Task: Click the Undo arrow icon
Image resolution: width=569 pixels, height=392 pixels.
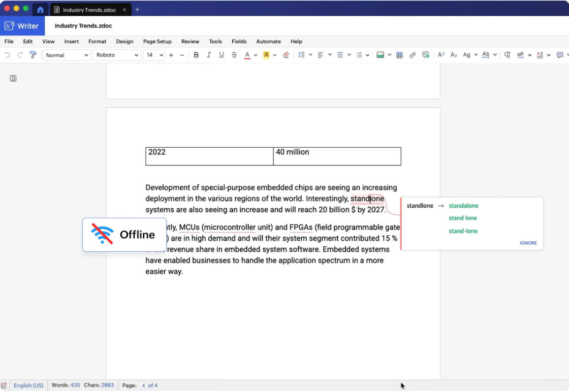Action: [x=7, y=55]
